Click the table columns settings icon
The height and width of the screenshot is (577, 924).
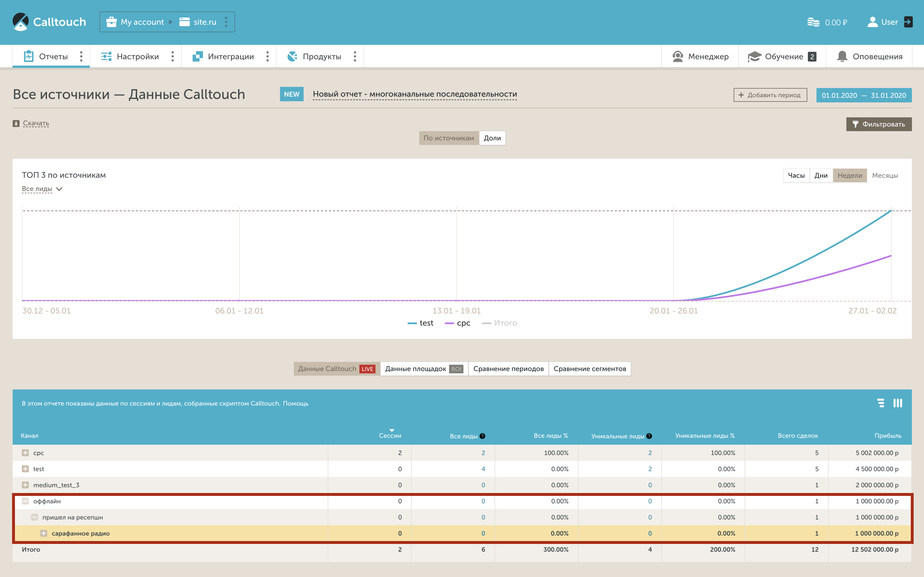(898, 403)
